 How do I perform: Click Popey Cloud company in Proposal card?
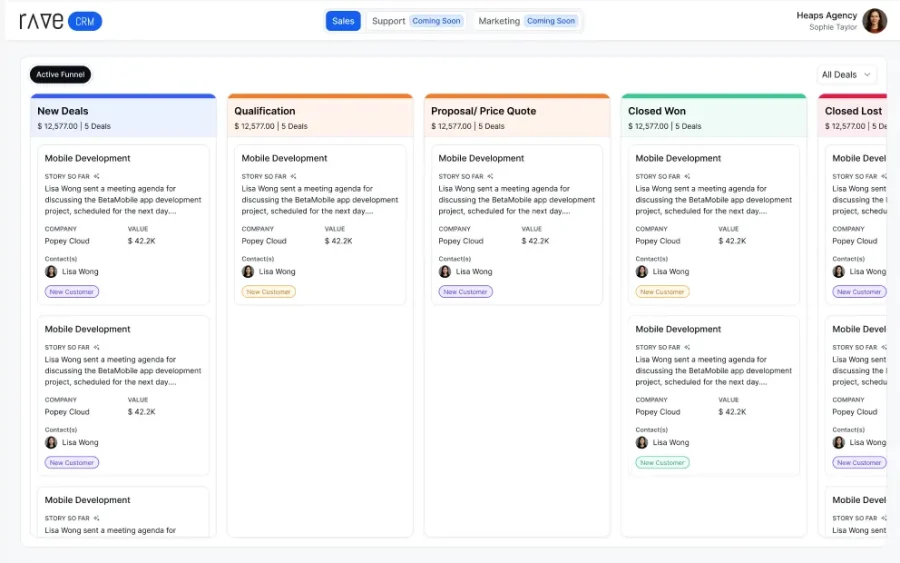point(461,241)
